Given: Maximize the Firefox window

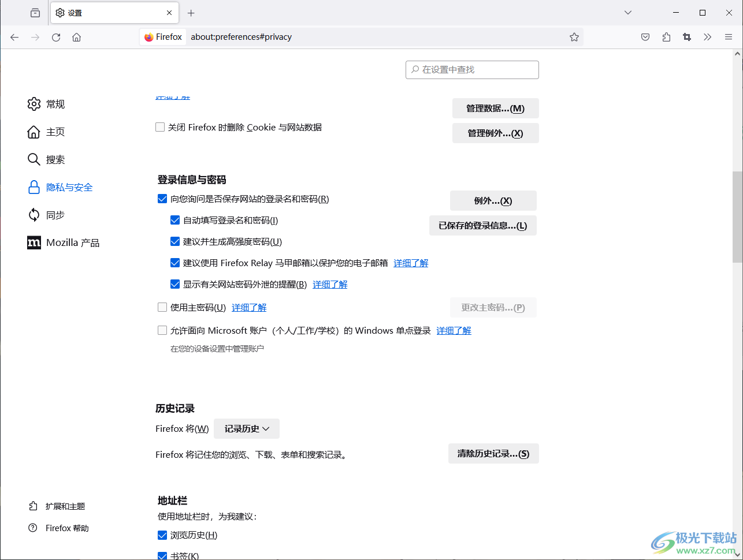Looking at the screenshot, I should click(x=703, y=13).
